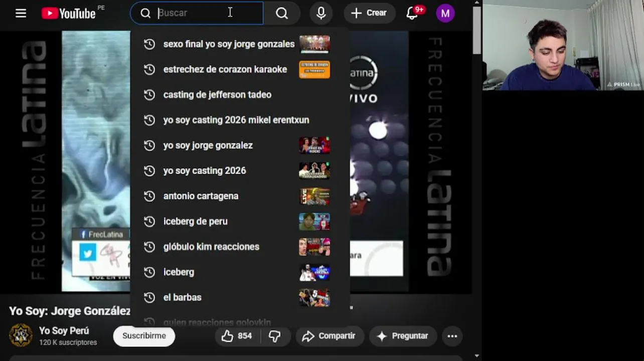Viewport: 644px width, 361px height.
Task: Like the video with thumbs up 854
Action: pos(237,336)
